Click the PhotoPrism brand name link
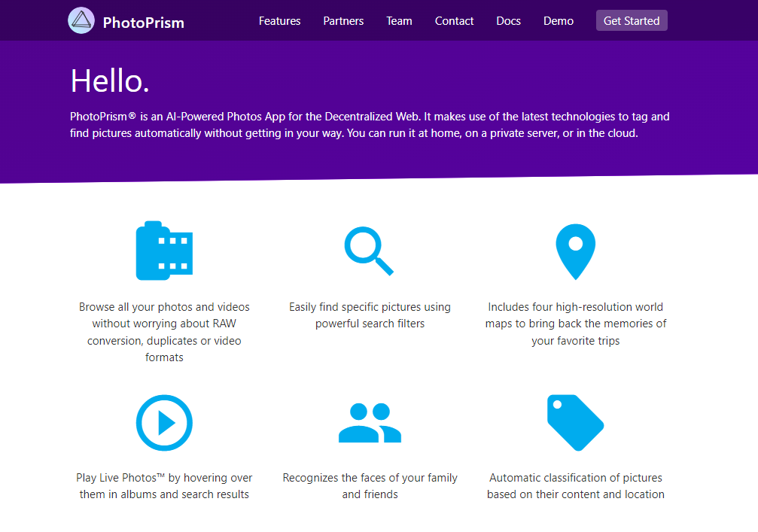The image size is (758, 532). tap(144, 23)
